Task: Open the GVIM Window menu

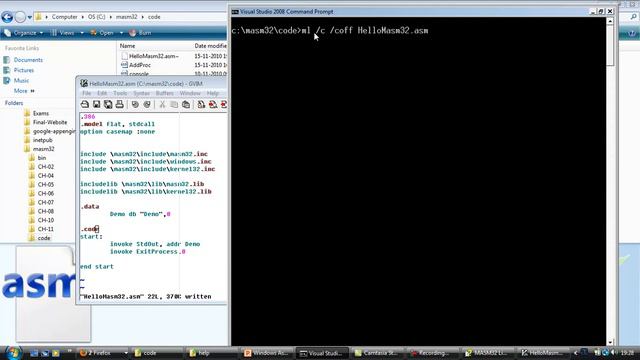Action: tap(190, 93)
